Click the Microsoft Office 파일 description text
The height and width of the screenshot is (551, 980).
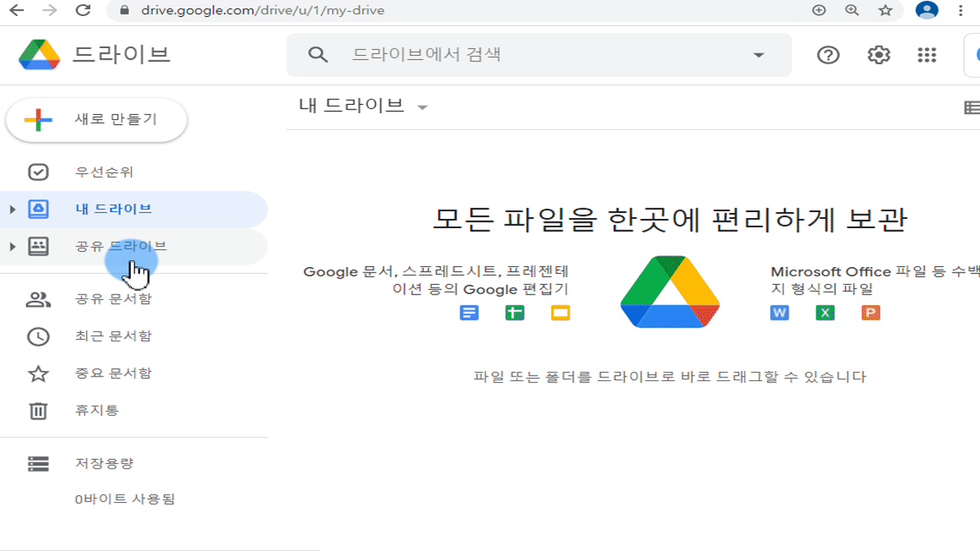(875, 280)
